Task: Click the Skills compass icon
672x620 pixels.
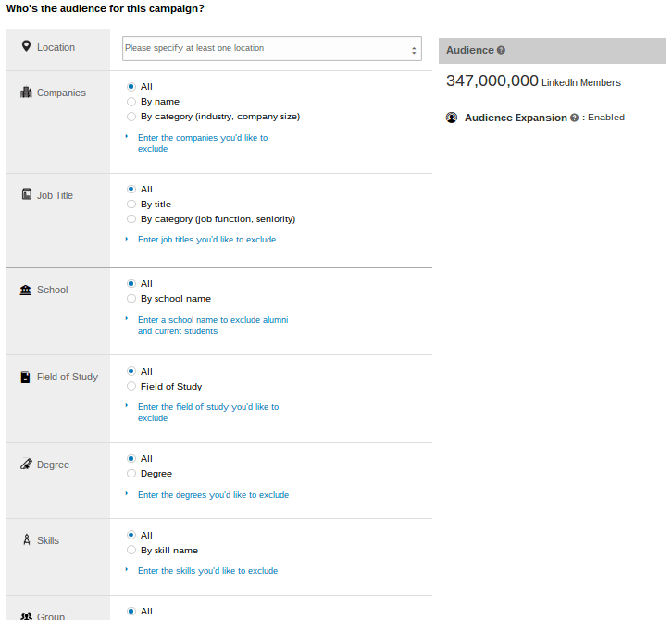Action: point(26,539)
